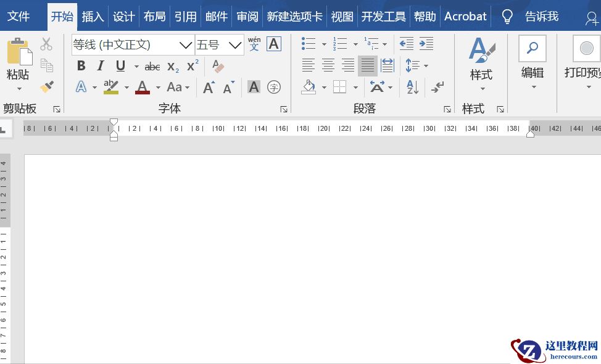Expand the 粘贴 paste options arrow
The image size is (601, 364).
coord(19,89)
